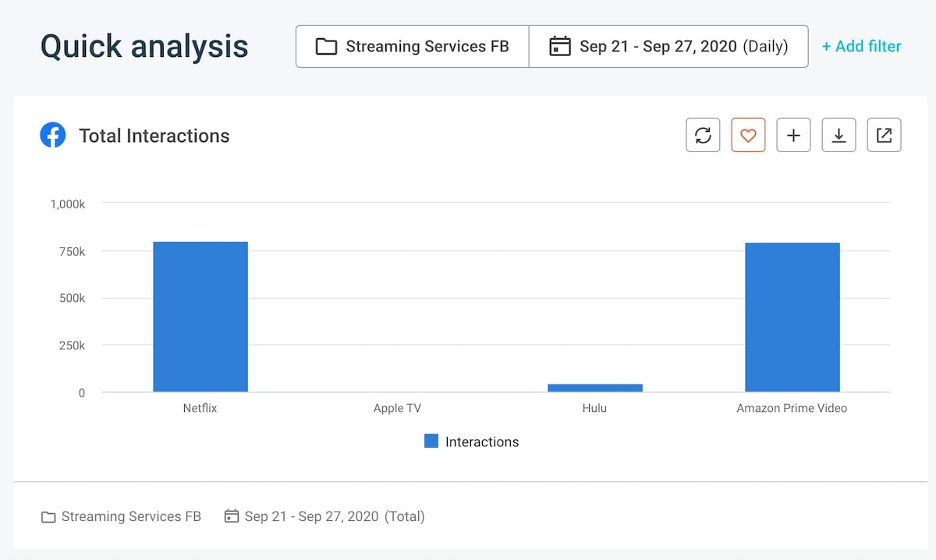Viewport: 936px width, 560px height.
Task: Click the refresh chart icon
Action: 703,135
